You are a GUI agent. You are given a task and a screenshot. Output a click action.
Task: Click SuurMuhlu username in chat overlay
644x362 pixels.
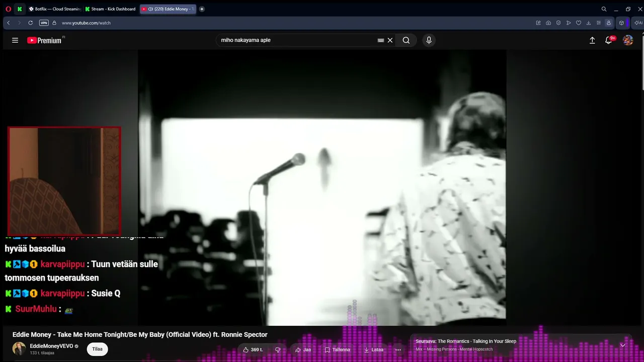pos(36,309)
